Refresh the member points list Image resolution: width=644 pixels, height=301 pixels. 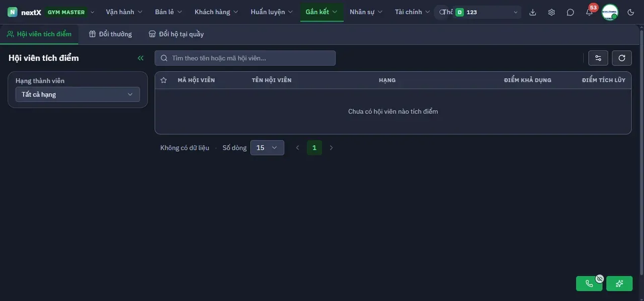coord(622,58)
